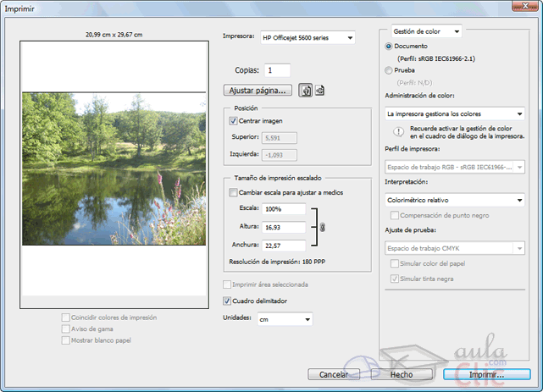This screenshot has width=543, height=392.
Task: Check Compensación de punto negro
Action: coord(394,215)
